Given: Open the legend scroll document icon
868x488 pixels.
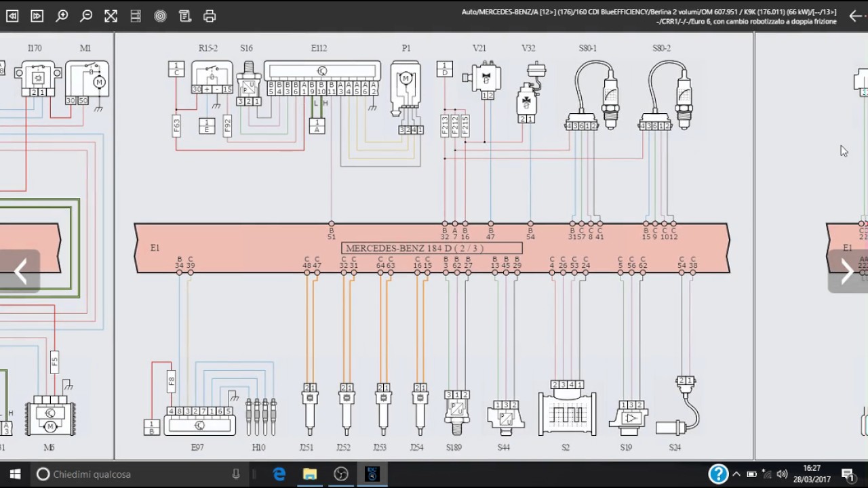Looking at the screenshot, I should click(184, 16).
